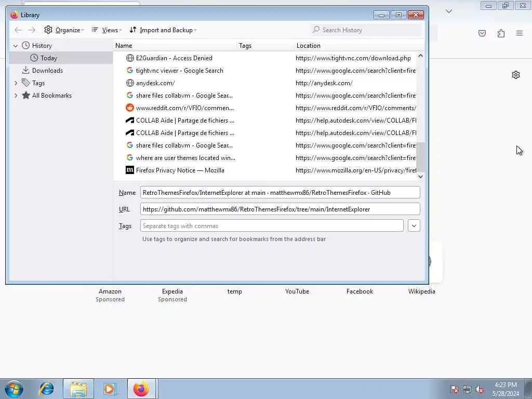Click the globe icon beside E2Guardian

[129, 58]
